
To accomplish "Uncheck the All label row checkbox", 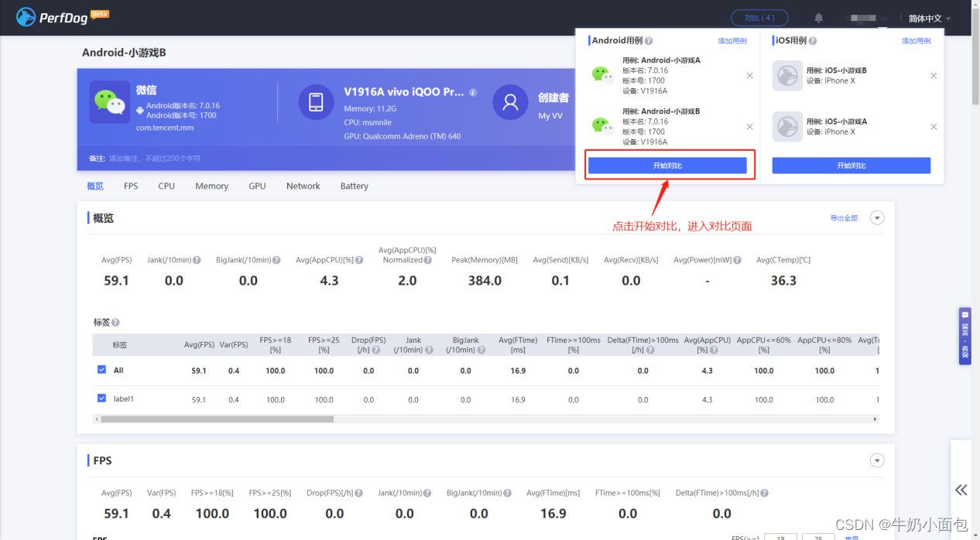I will (x=101, y=370).
